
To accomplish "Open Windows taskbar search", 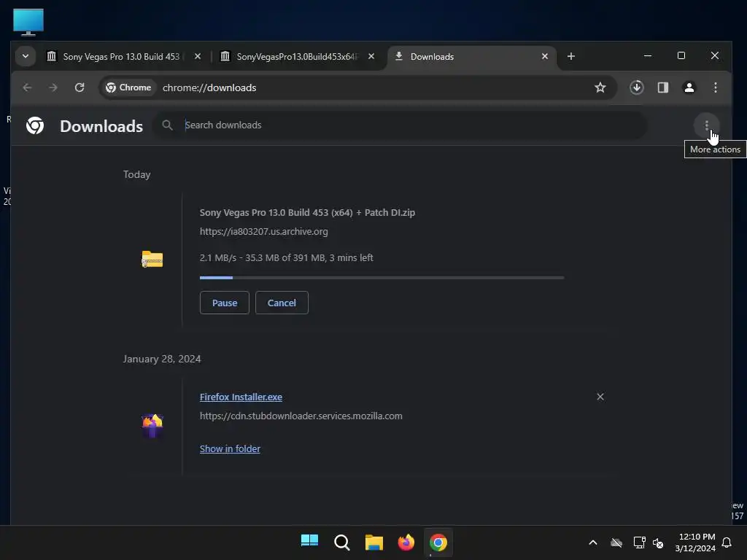I will 341,542.
